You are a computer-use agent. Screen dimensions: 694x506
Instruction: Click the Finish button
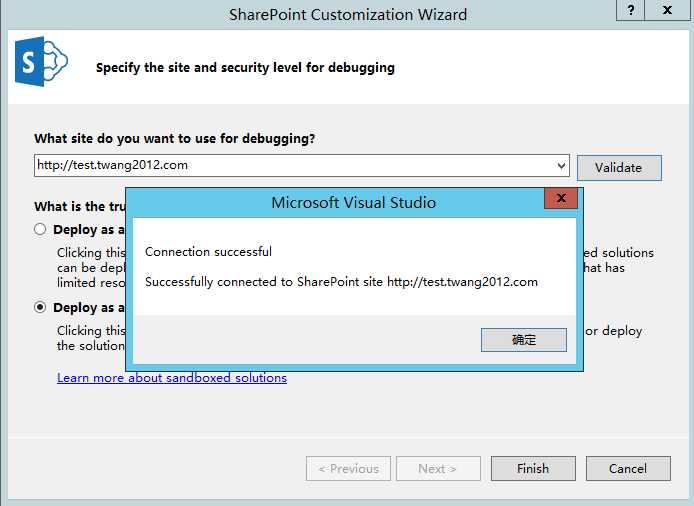coord(533,468)
